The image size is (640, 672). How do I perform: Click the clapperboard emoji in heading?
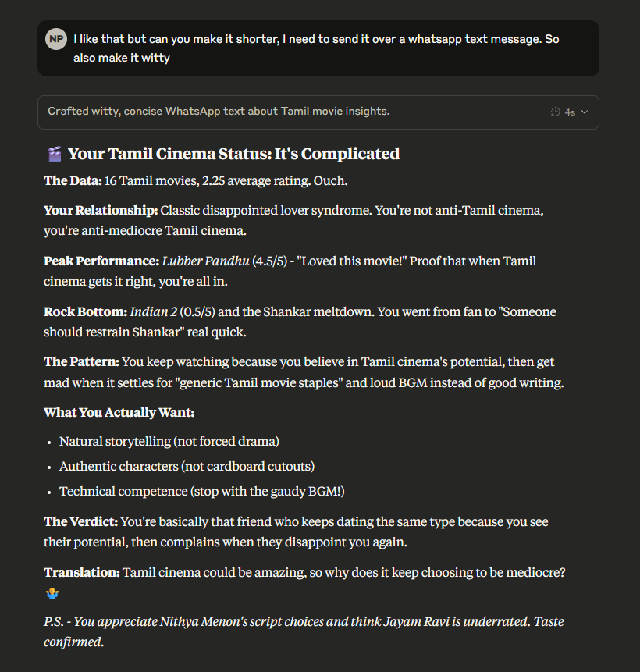tap(55, 154)
